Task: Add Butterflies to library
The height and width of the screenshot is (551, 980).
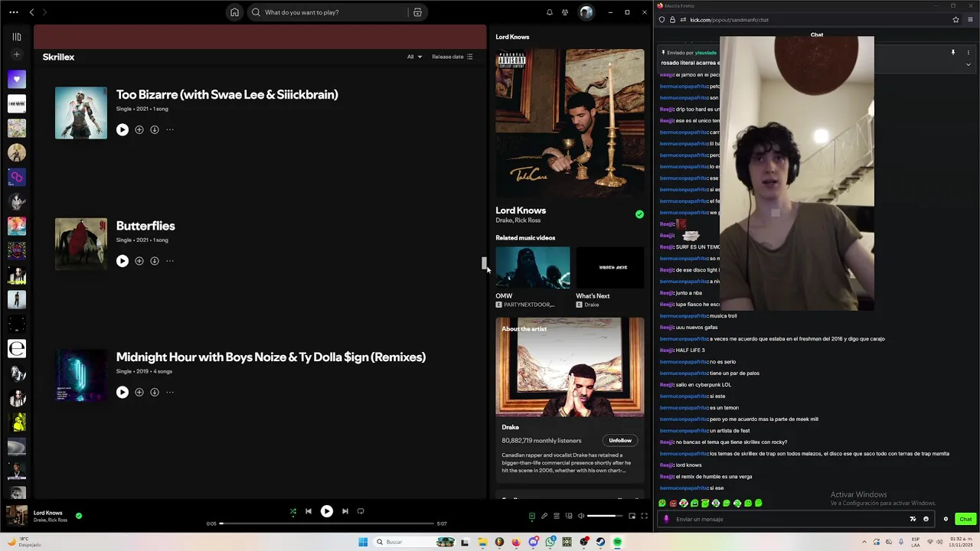Action: coord(139,261)
